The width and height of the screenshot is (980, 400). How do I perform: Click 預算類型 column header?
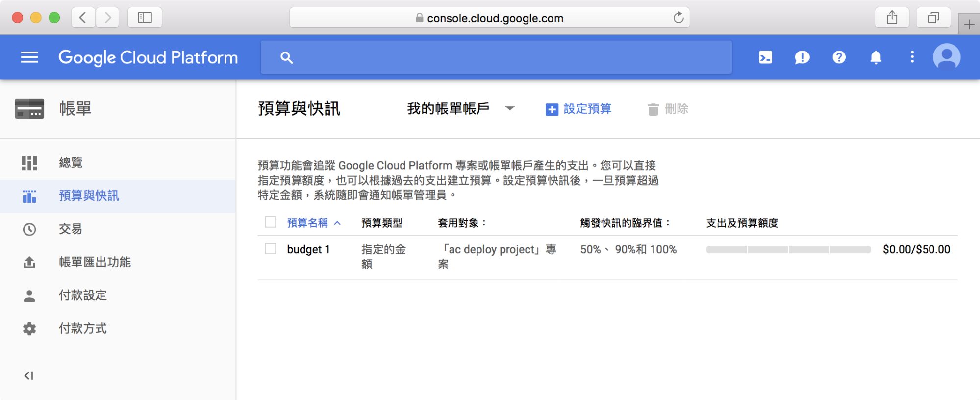[382, 223]
